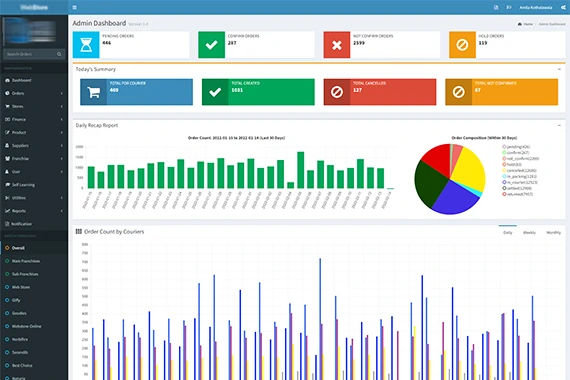Click the Finance money icon in sidebar

coord(7,119)
